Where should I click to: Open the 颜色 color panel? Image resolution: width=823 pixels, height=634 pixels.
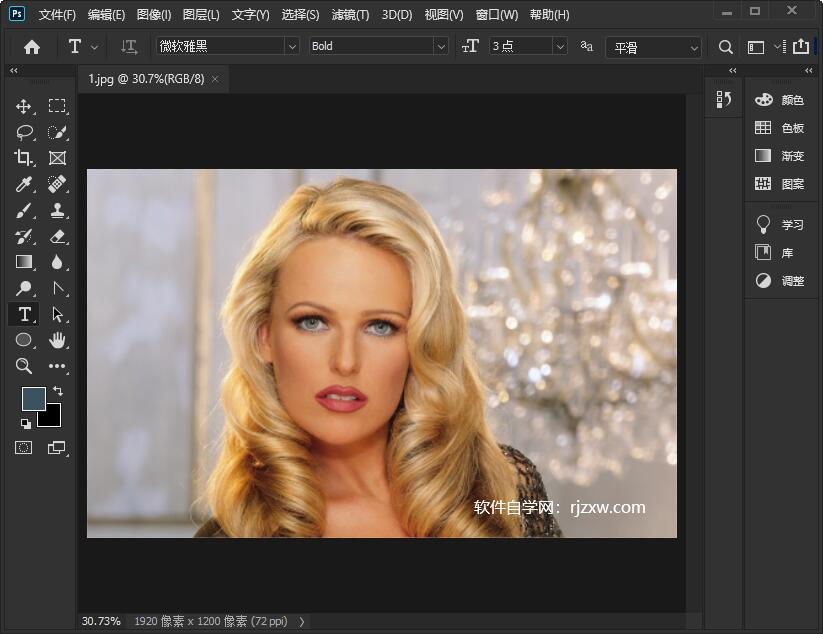click(x=779, y=100)
